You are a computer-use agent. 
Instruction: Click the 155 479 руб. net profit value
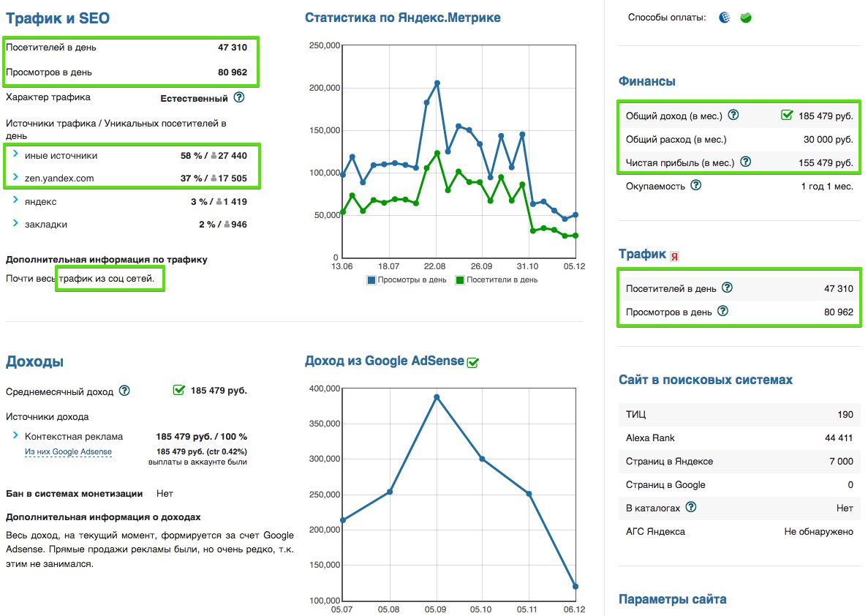pyautogui.click(x=826, y=163)
